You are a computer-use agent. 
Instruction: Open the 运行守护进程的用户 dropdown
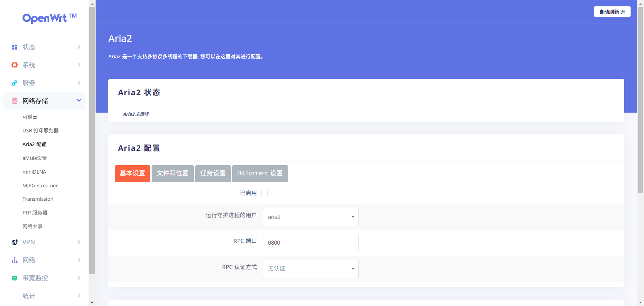click(310, 217)
